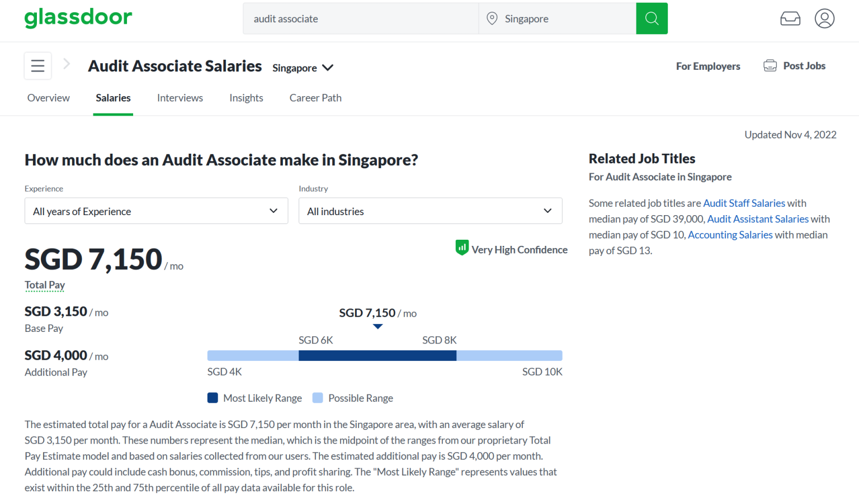
Task: Click the Very High Confidence label
Action: click(x=520, y=250)
